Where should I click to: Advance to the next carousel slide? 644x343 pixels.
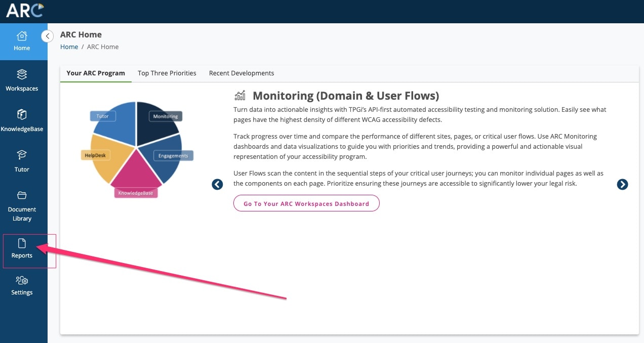click(622, 185)
